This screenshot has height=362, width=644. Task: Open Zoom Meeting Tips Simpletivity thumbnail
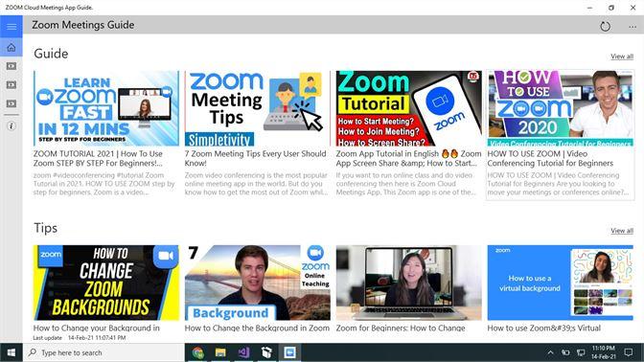tap(258, 108)
